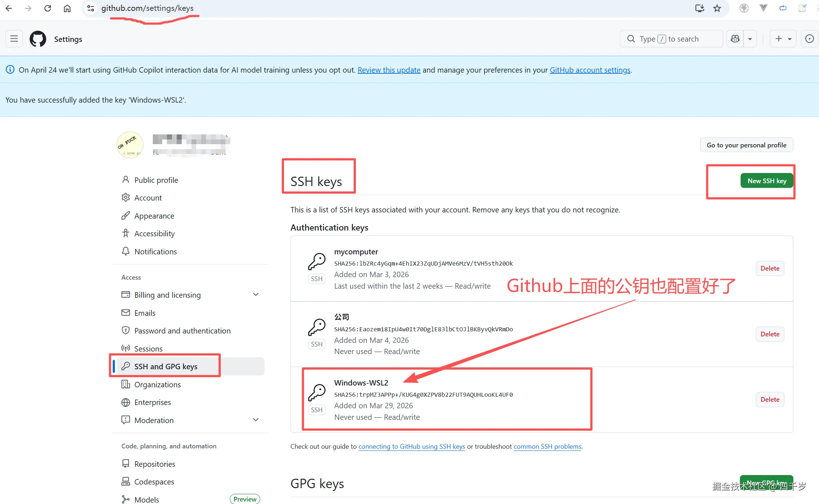Open the hamburger navigation menu

click(x=14, y=39)
